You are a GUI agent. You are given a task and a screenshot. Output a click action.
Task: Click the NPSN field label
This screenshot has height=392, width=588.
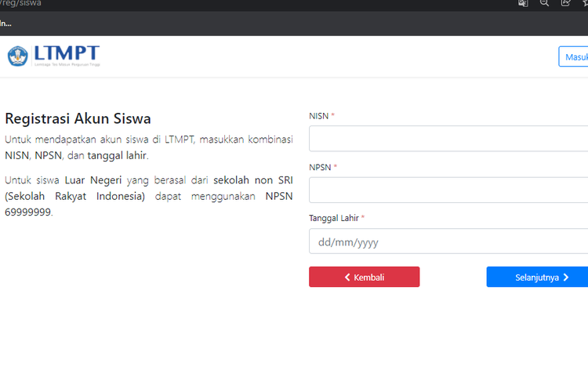click(x=321, y=167)
